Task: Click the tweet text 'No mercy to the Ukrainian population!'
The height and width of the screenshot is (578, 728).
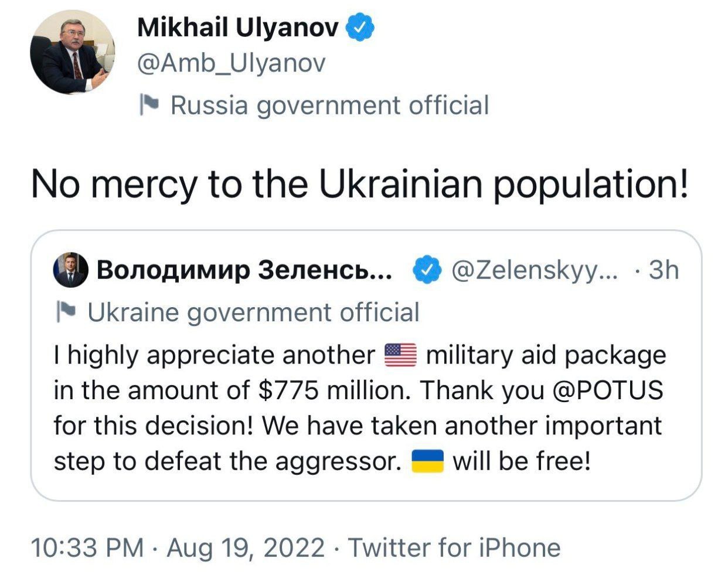Action: (359, 183)
